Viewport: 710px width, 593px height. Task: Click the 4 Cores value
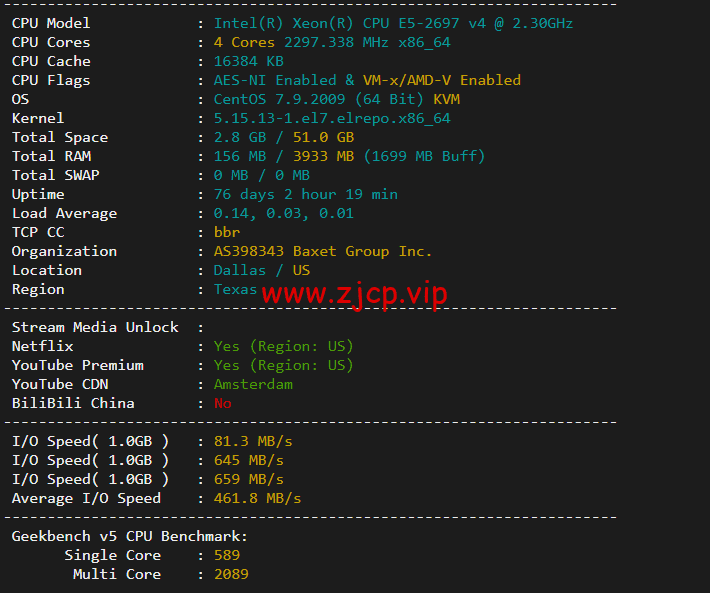[244, 42]
